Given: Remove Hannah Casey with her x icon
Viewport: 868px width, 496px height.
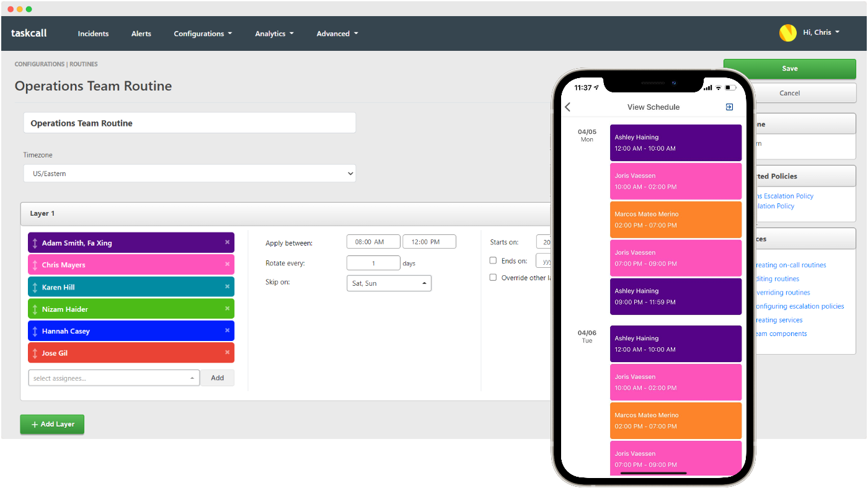Looking at the screenshot, I should (228, 330).
